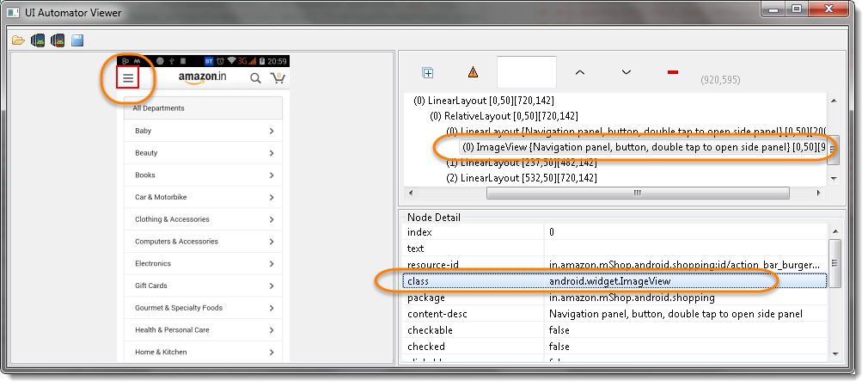Click the hamburger menu icon in the phone screenshot
This screenshot has width=868, height=387.
[128, 78]
